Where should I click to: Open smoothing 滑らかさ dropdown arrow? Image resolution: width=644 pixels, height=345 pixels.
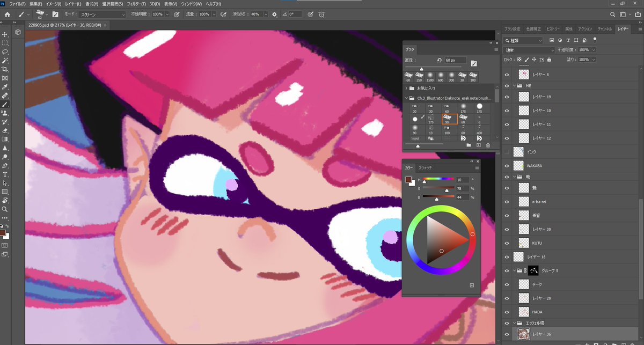[265, 14]
